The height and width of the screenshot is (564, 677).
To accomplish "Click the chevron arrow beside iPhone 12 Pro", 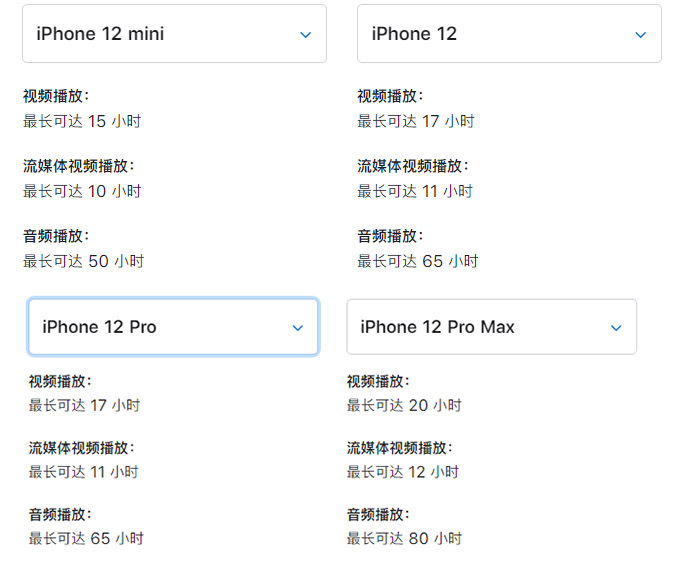I will pos(297,328).
